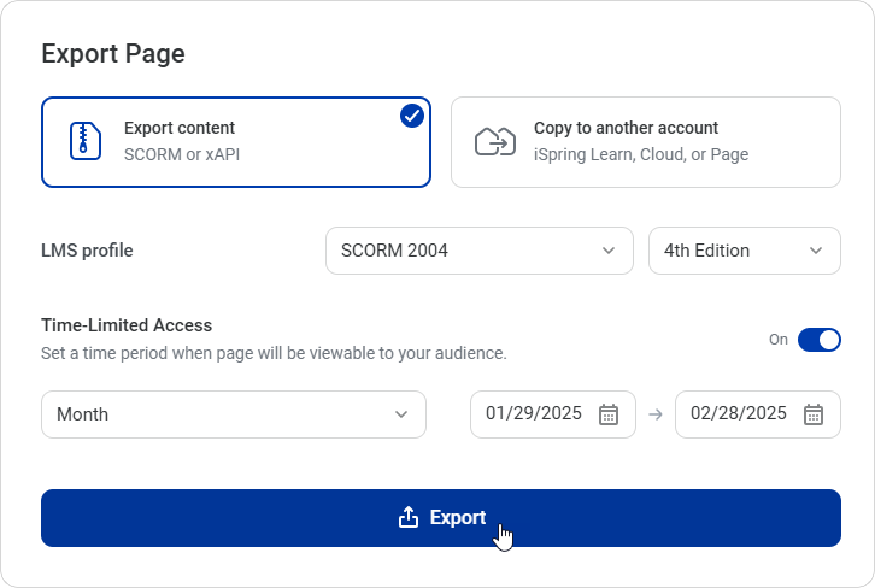Viewport: 875px width, 588px height.
Task: Click the 01/29/2025 start date field
Action: tap(534, 414)
